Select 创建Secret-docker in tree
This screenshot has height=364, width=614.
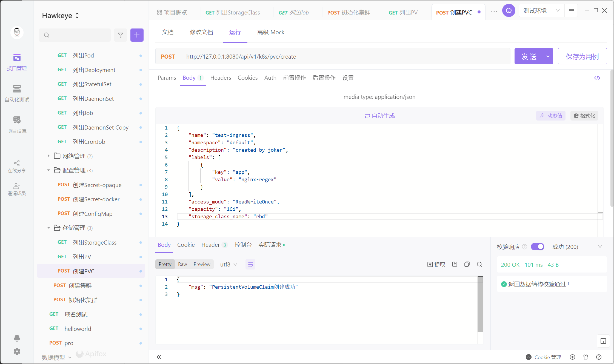tap(91, 199)
